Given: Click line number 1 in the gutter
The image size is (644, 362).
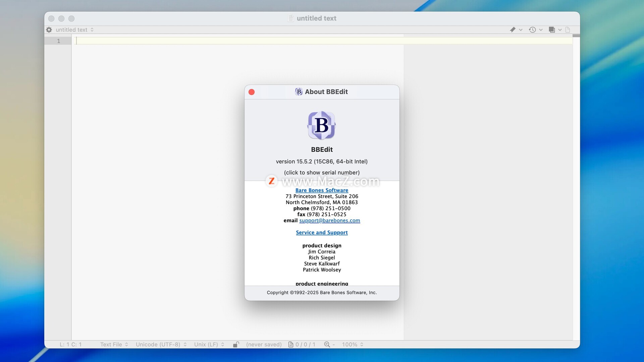Looking at the screenshot, I should (58, 41).
